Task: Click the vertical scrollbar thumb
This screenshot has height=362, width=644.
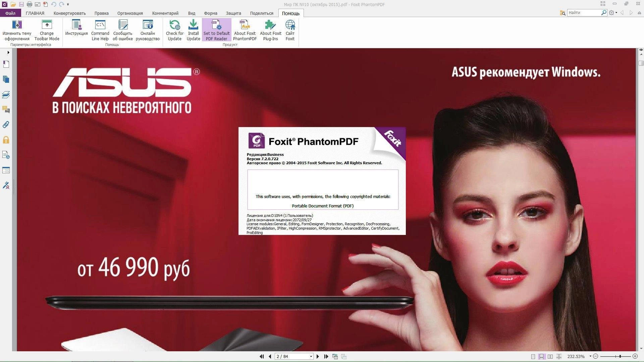Action: click(x=641, y=63)
